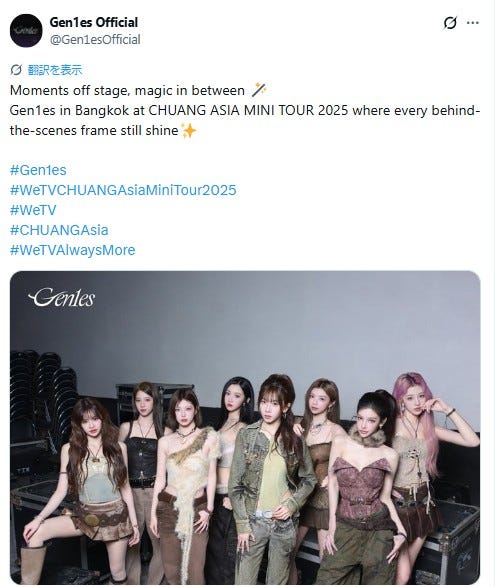Viewport: 495px width, 587px height.
Task: Open the #CHUANGAsia hashtag
Action: coord(59,230)
